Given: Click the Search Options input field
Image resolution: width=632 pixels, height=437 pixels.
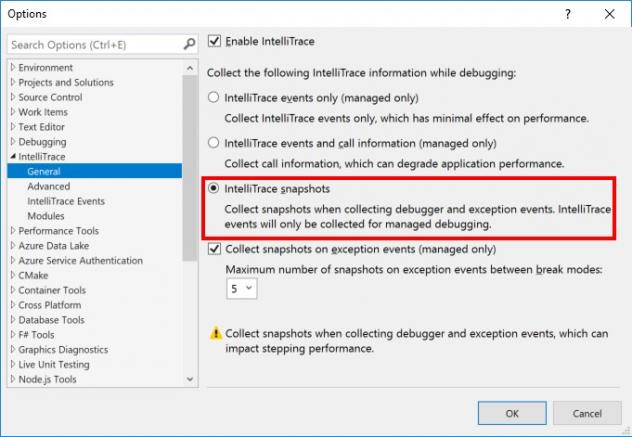Looking at the screenshot, I should click(x=94, y=45).
